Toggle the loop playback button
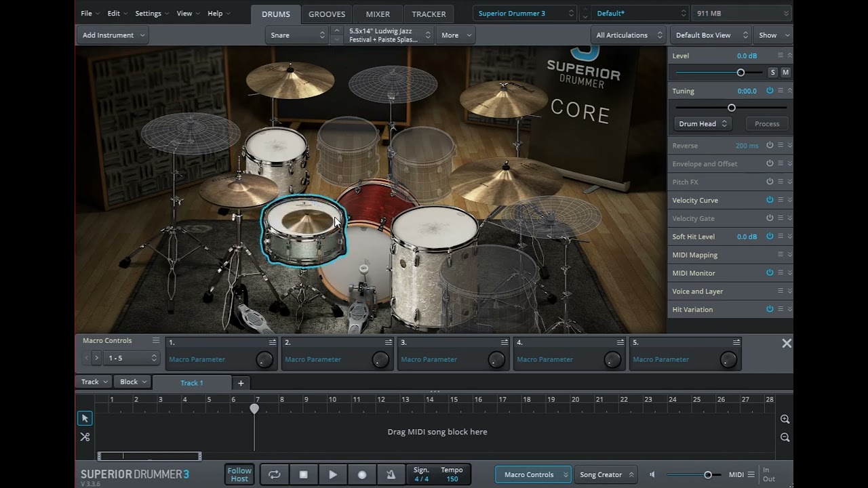Screen dimensions: 868x488 (274, 474)
